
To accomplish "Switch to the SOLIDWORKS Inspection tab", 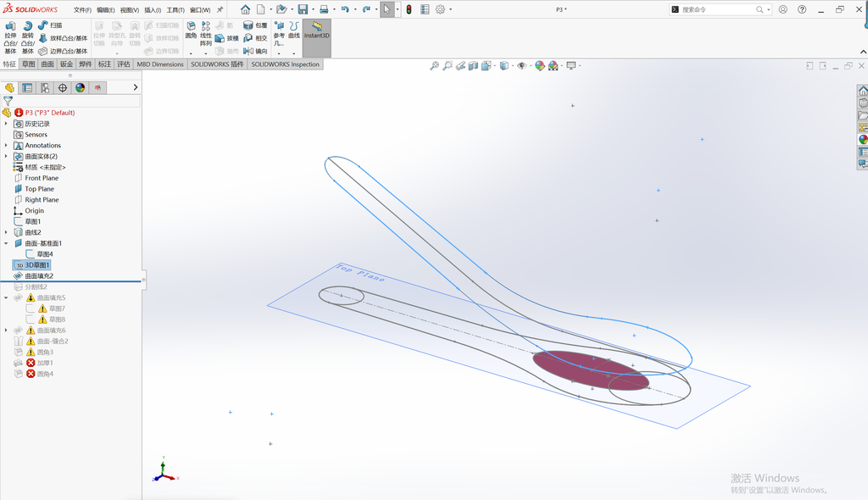I will pos(285,64).
